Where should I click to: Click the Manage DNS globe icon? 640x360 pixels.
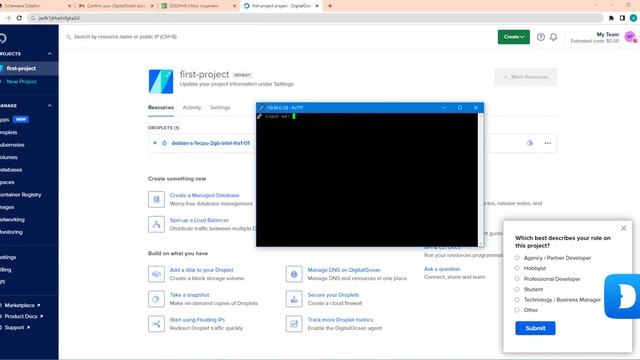click(x=294, y=274)
